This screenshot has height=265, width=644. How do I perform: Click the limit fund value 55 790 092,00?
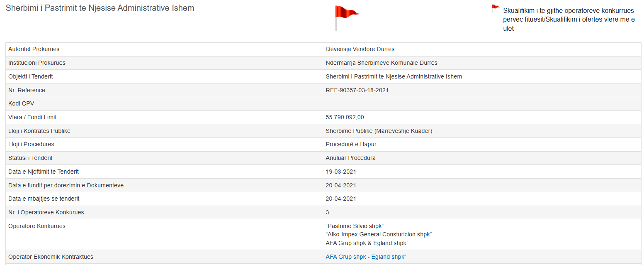pos(345,117)
